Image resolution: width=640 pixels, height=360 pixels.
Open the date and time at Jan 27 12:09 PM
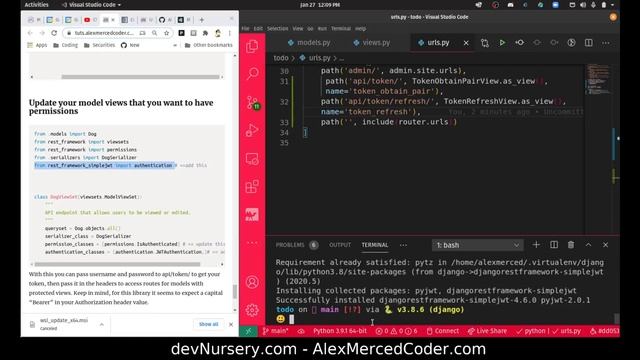tap(320, 5)
